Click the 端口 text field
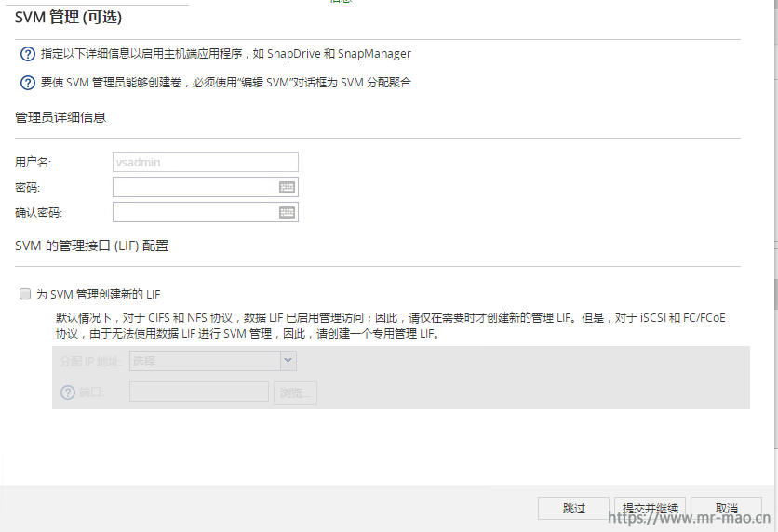This screenshot has width=778, height=532. (x=199, y=392)
